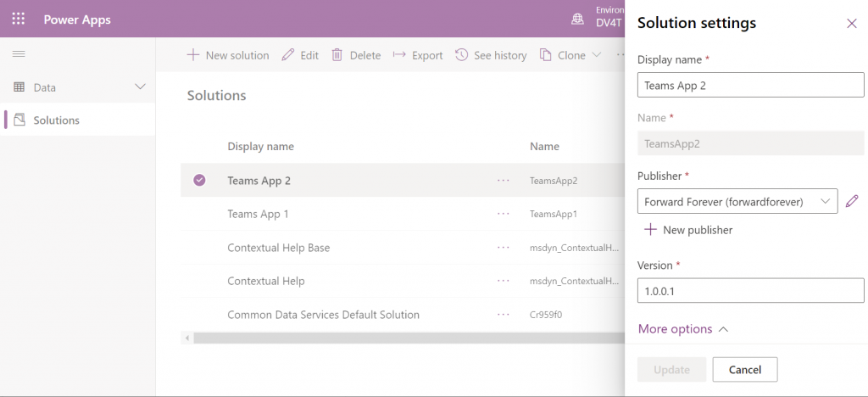The image size is (868, 397).
Task: Click the plus icon beside New publisher
Action: [x=650, y=229]
